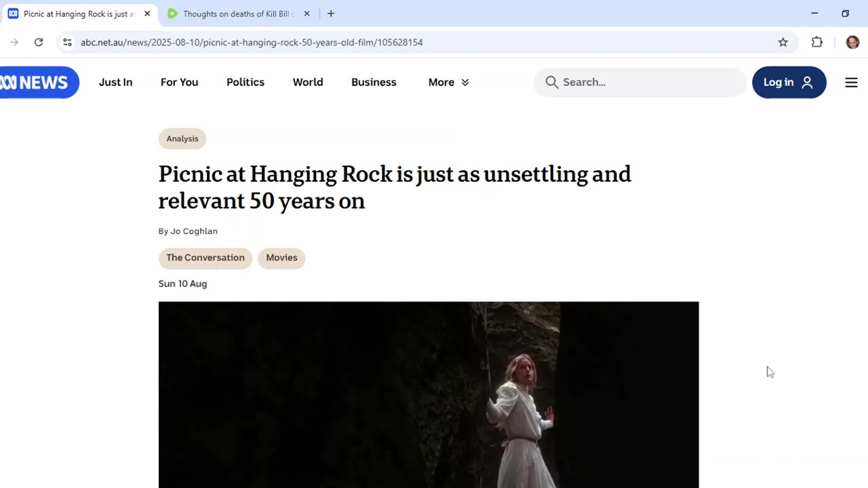Screen dimensions: 868x488
Task: Click author name Jo Coghlan
Action: [x=194, y=231]
